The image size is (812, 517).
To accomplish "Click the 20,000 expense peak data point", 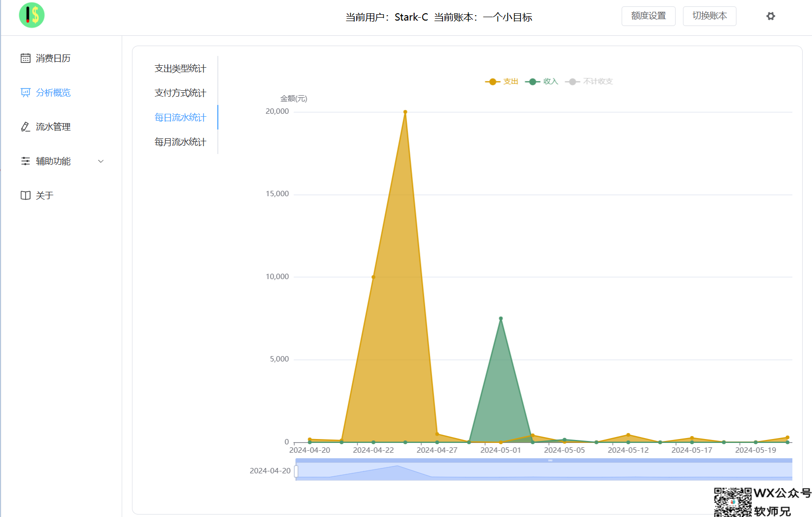I will tap(405, 112).
